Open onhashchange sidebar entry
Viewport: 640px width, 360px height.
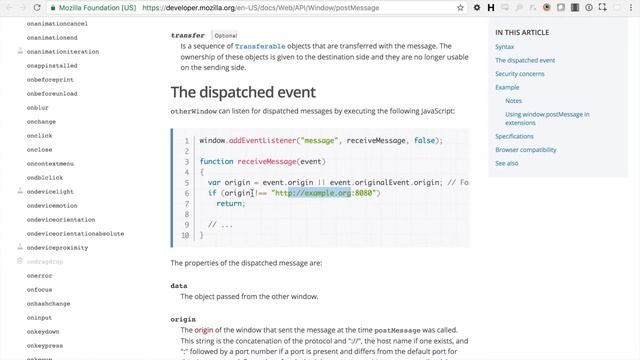(x=49, y=304)
